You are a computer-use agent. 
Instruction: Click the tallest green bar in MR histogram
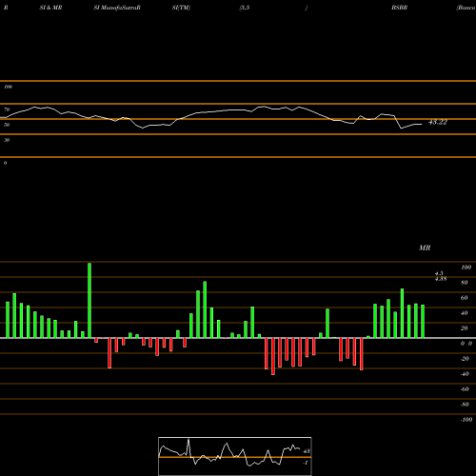coord(89,300)
